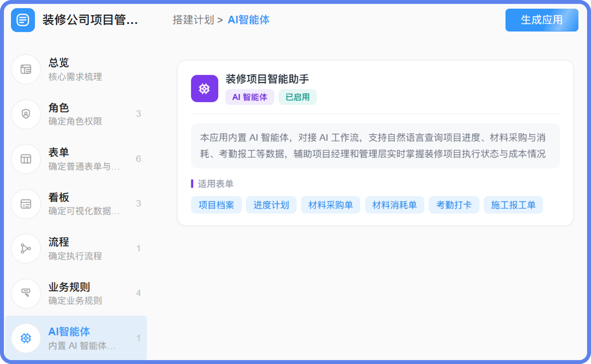Viewport: 591px width, 364px height.
Task: Click the 施工报工单 form tag
Action: click(x=513, y=205)
